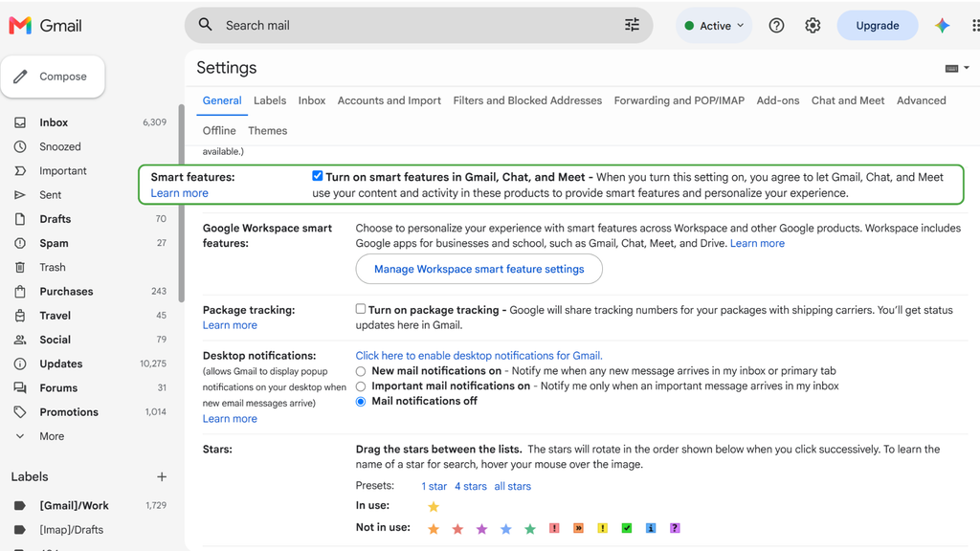Click Manage Workspace smart feature settings
The image size is (980, 551).
pyautogui.click(x=479, y=269)
